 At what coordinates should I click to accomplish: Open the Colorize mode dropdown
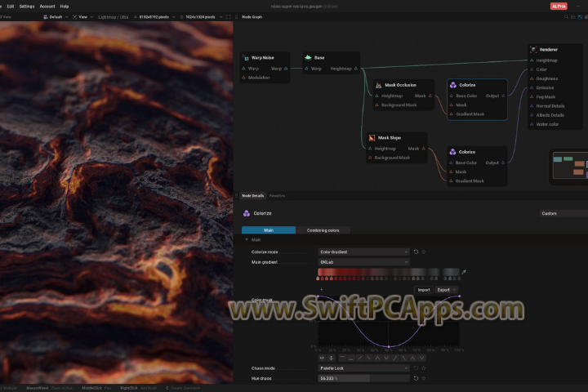tap(363, 252)
